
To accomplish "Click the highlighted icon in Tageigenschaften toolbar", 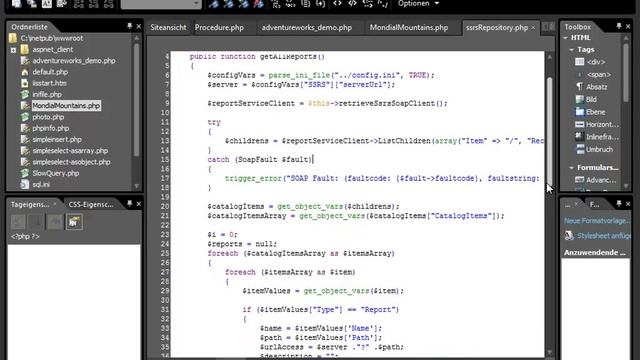I will 74,222.
